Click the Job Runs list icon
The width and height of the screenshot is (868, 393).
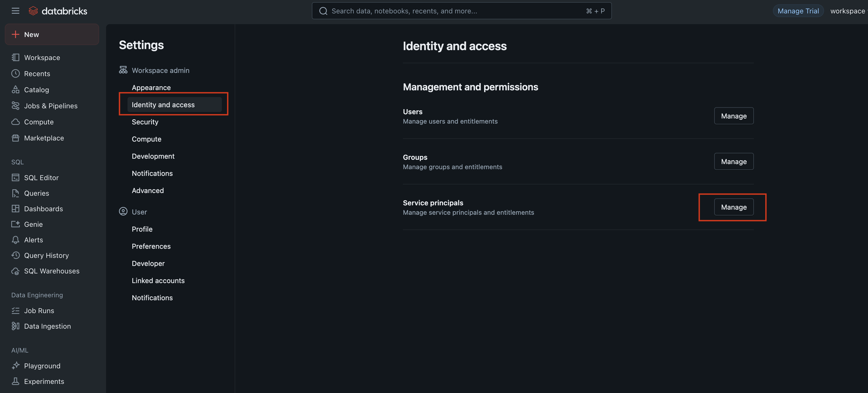16,311
